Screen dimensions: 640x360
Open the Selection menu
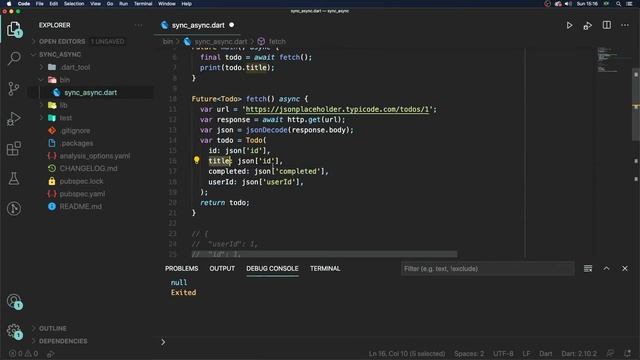(x=74, y=4)
